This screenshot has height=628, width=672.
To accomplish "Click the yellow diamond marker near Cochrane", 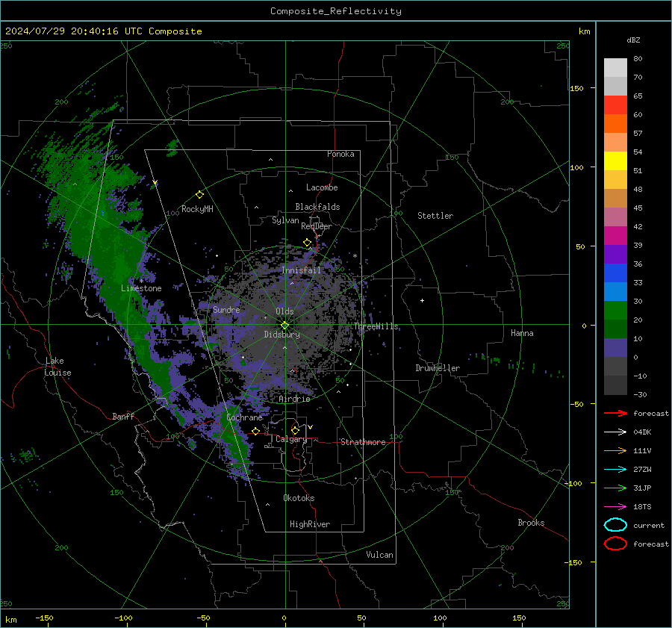I will [x=255, y=431].
